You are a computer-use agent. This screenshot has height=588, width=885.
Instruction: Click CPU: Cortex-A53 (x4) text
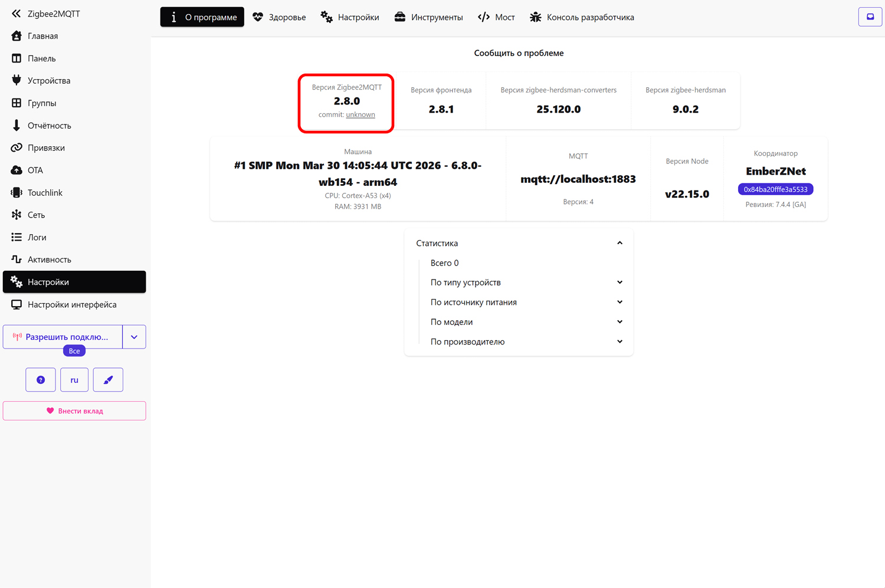pyautogui.click(x=358, y=196)
